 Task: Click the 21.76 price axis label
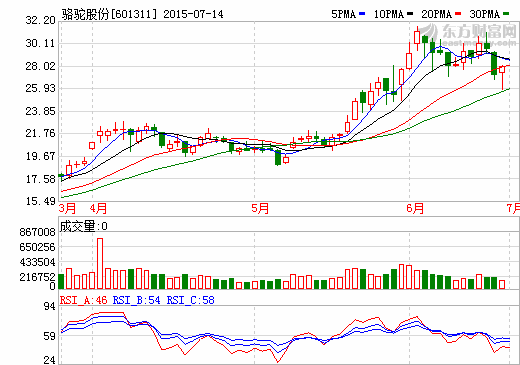tap(40, 133)
